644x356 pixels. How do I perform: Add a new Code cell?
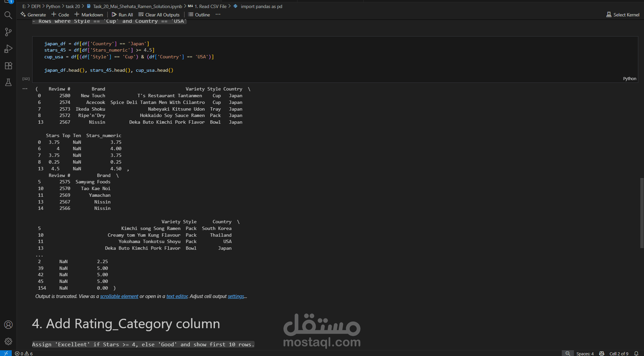tap(60, 15)
